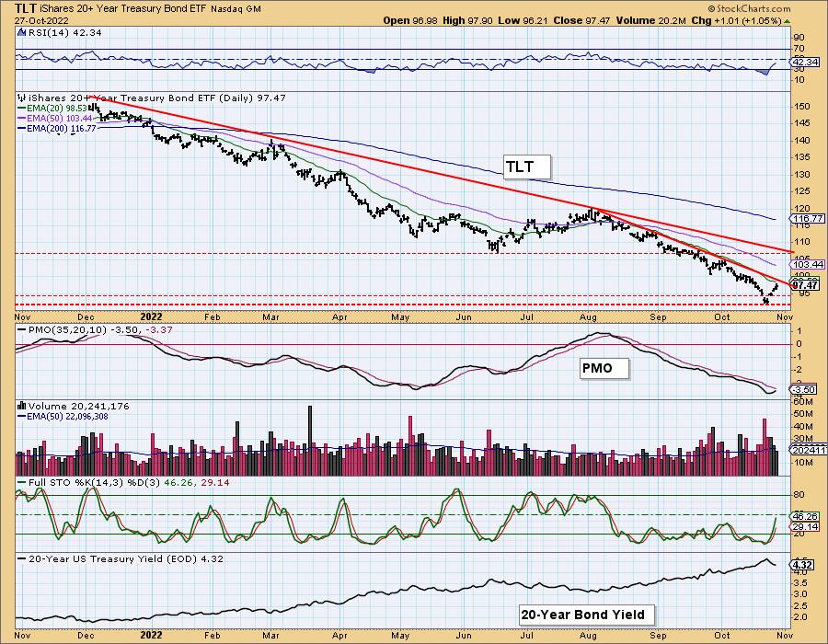
Task: Click the green up arrow beside the Chg value
Action: [x=788, y=21]
